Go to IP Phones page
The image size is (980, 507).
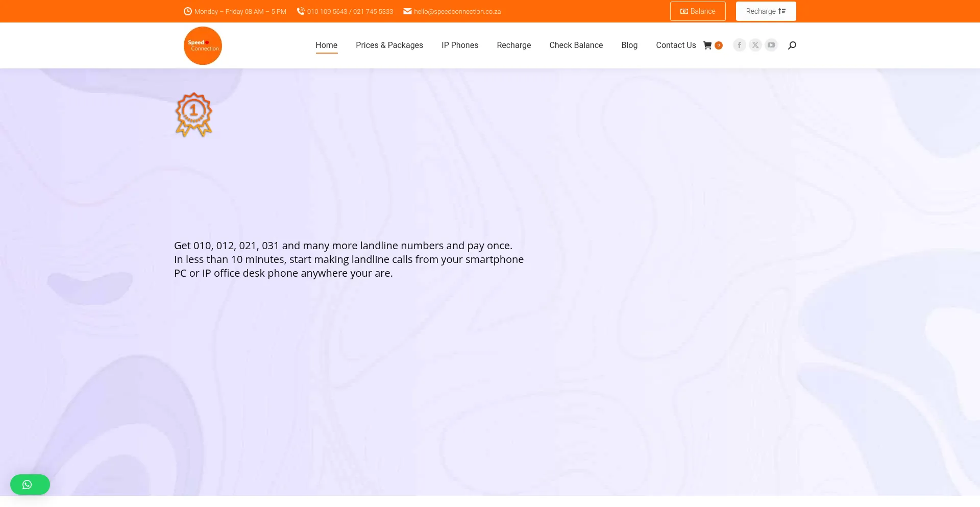pos(459,45)
